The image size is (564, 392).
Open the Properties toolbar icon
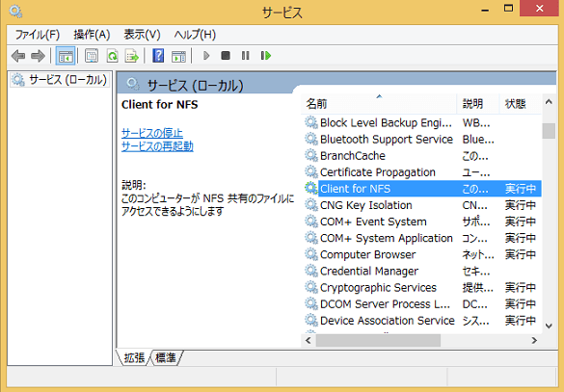[x=92, y=56]
